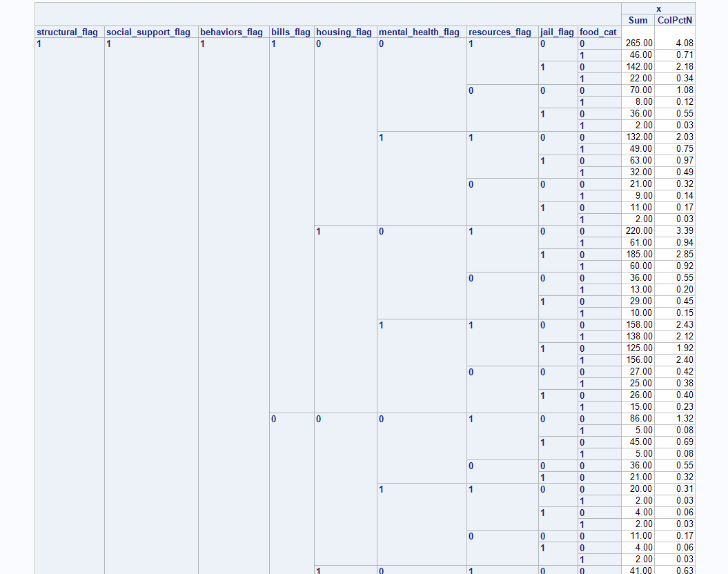Select the social_support_flag column header
Image resolution: width=728 pixels, height=574 pixels.
tap(148, 32)
